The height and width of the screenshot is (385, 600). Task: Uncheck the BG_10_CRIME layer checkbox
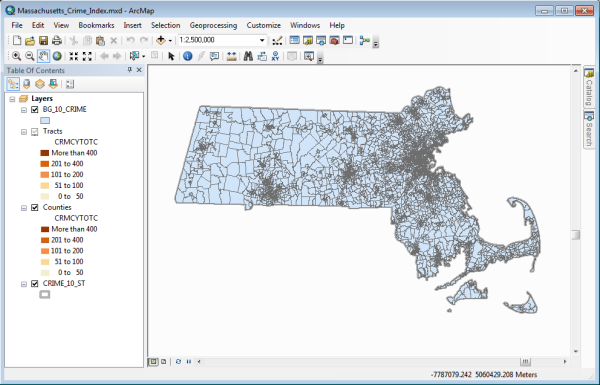tap(35, 110)
